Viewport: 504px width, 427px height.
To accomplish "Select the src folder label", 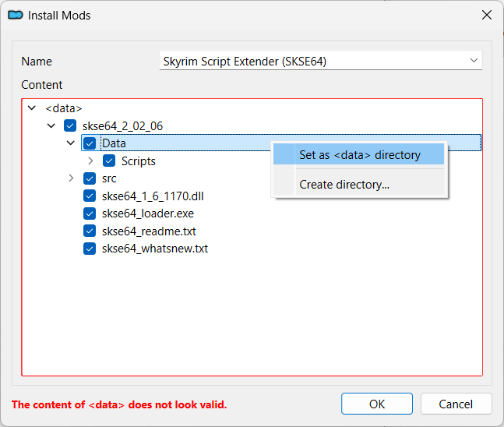I will [x=109, y=178].
